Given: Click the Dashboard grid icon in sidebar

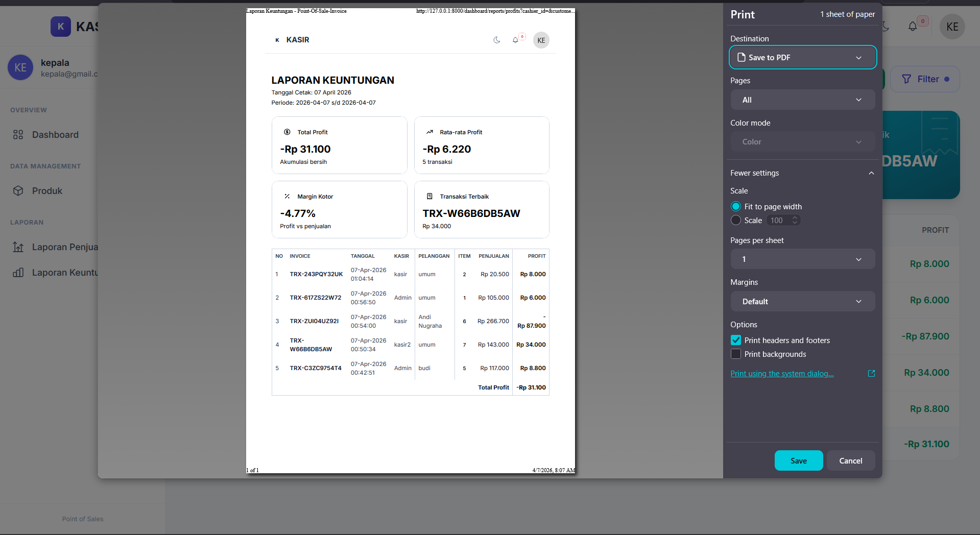Looking at the screenshot, I should pos(18,135).
